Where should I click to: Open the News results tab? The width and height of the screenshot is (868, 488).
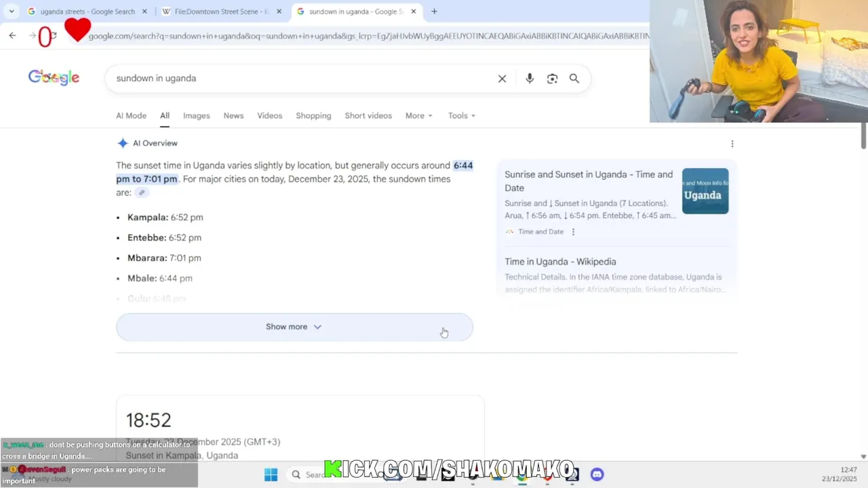click(233, 116)
